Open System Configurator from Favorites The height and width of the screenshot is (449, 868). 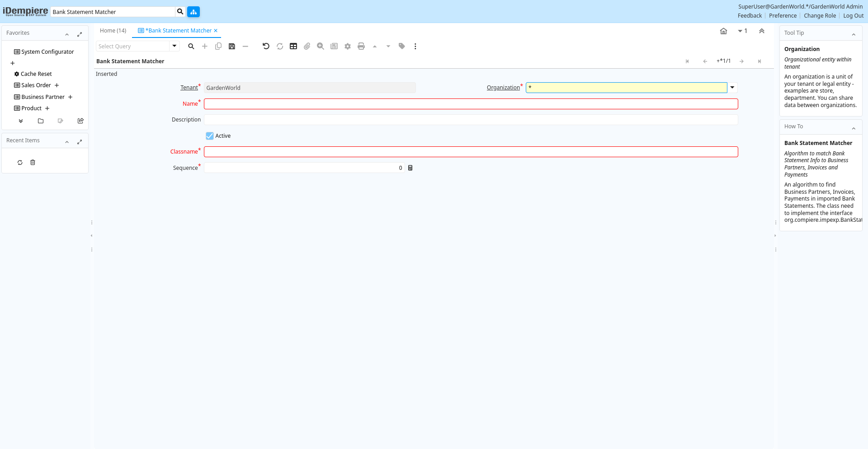47,52
